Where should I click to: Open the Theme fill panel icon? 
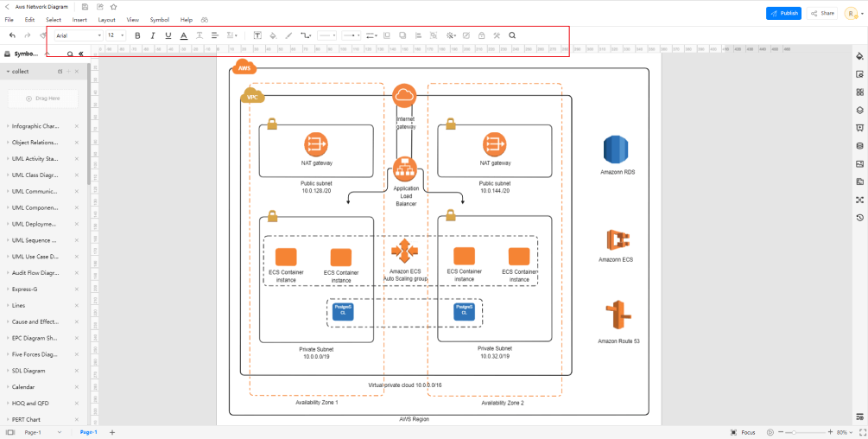(x=859, y=56)
